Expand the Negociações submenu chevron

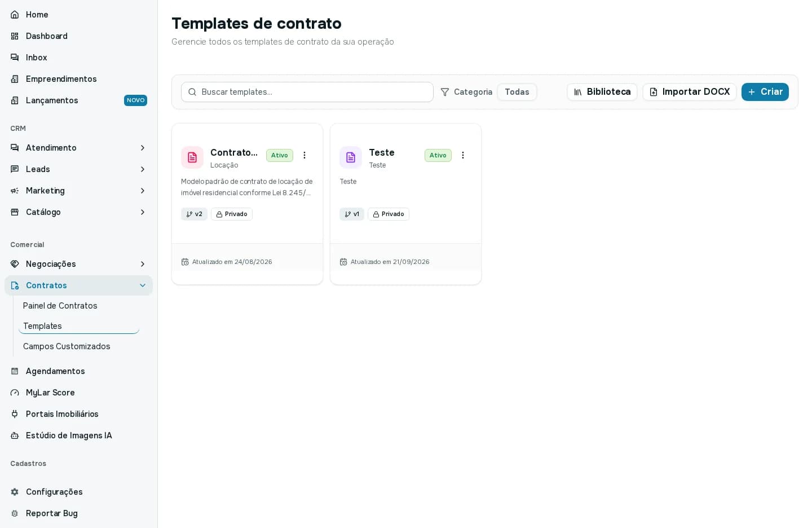143,264
